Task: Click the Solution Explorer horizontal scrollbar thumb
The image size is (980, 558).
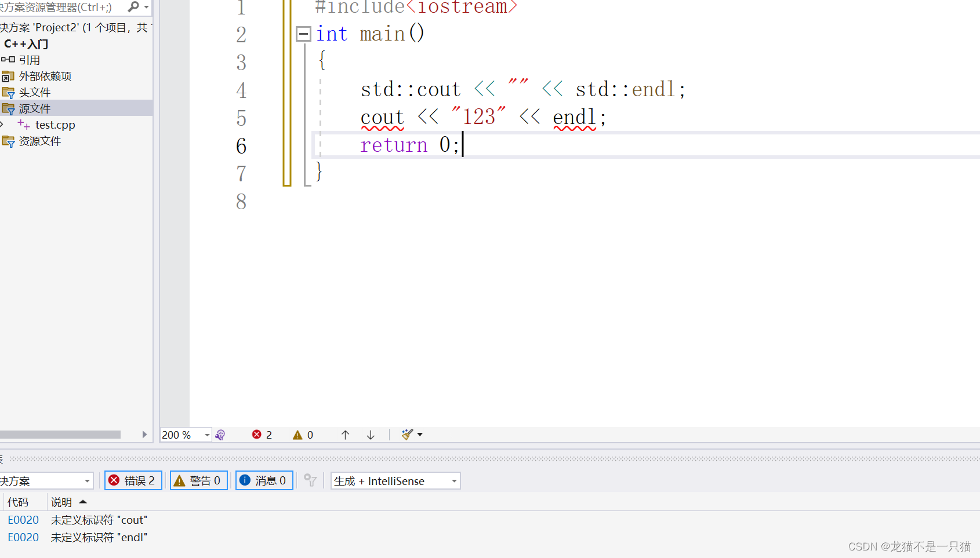Action: point(60,435)
